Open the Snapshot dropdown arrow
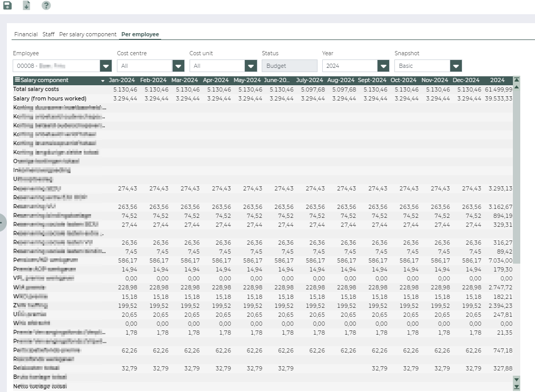This screenshot has height=392, width=535. pos(456,66)
